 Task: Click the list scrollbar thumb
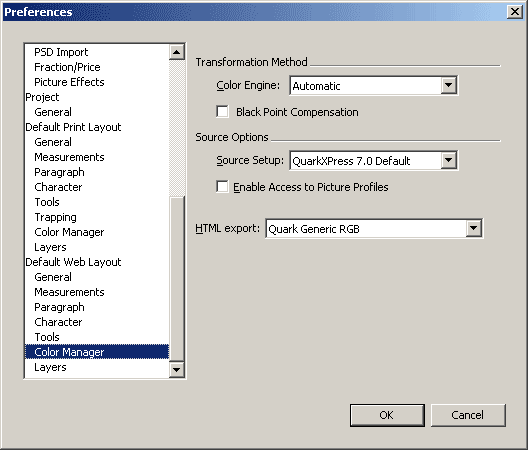176,279
